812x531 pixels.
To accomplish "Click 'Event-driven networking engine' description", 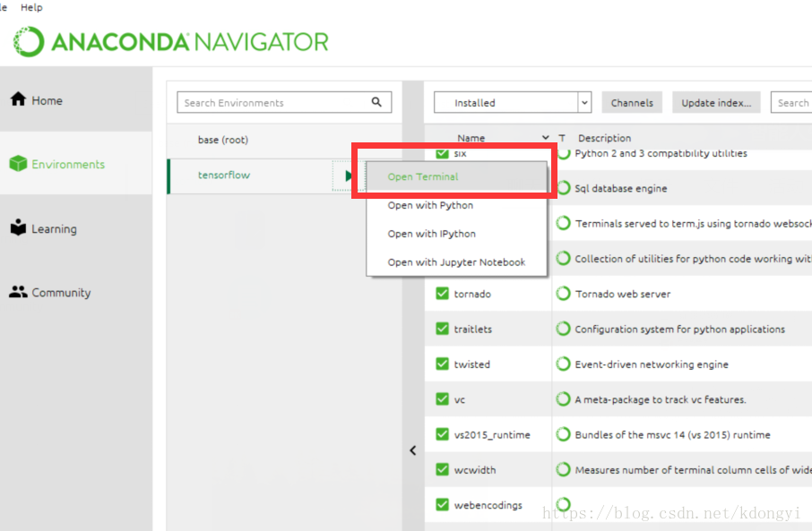I will click(652, 364).
